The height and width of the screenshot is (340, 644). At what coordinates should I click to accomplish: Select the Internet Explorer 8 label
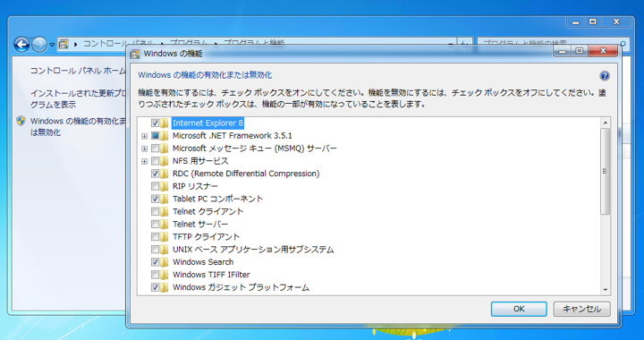208,123
